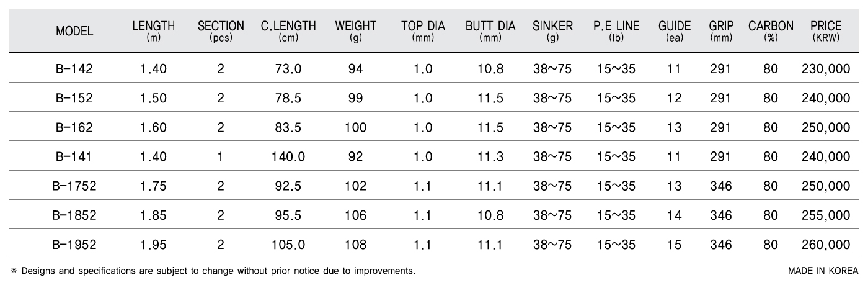Viewport: 868px width, 298px height.
Task: Click the WEIGHT (g) column header
Action: [356, 31]
